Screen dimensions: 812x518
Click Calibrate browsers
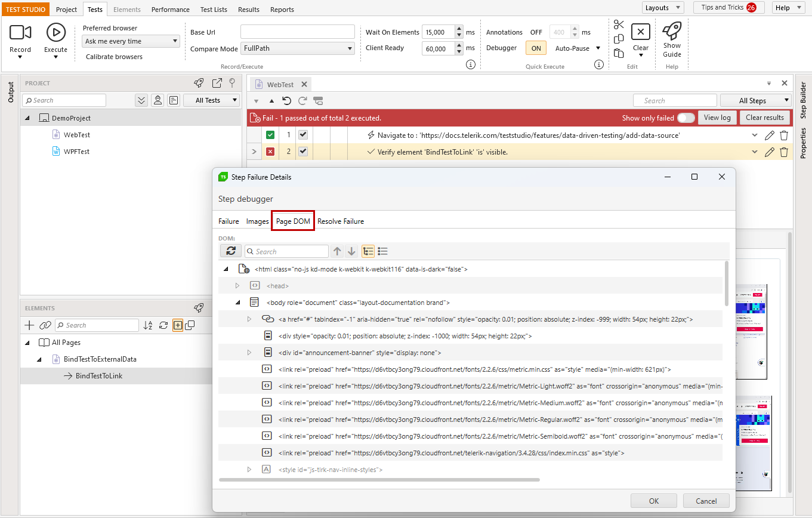click(x=114, y=57)
